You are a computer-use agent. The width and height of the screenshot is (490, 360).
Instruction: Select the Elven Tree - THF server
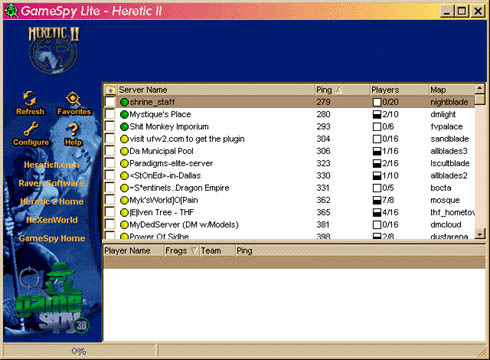click(x=289, y=212)
